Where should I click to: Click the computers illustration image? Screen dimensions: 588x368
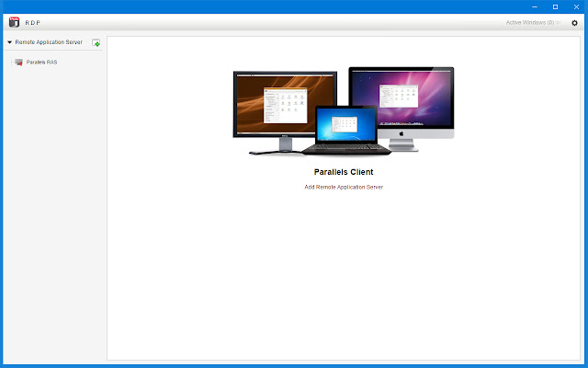pos(344,111)
